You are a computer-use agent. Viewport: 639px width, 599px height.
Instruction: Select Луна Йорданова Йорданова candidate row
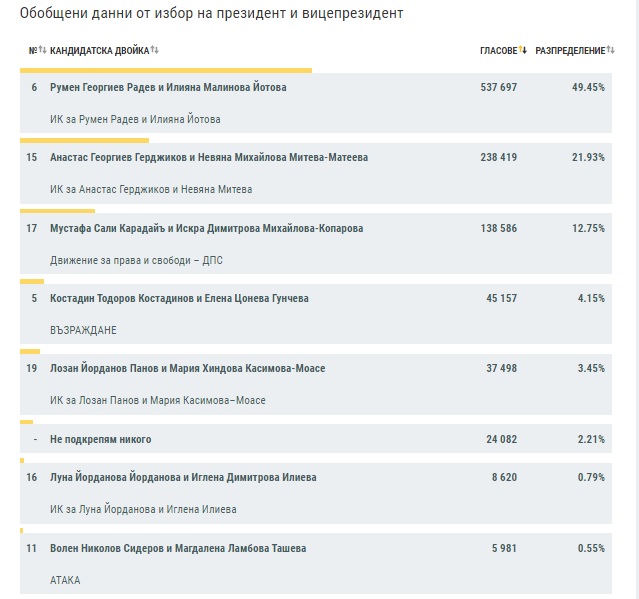316,493
